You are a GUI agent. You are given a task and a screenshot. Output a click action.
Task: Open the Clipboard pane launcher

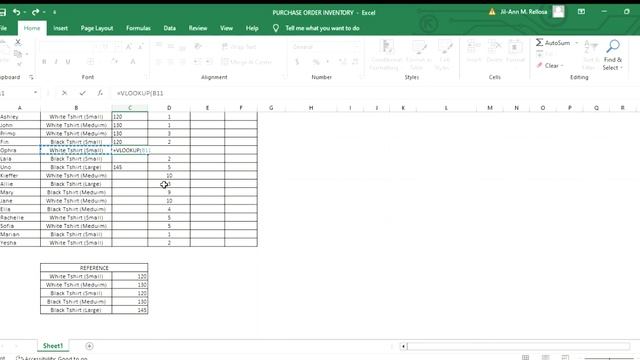(x=31, y=77)
